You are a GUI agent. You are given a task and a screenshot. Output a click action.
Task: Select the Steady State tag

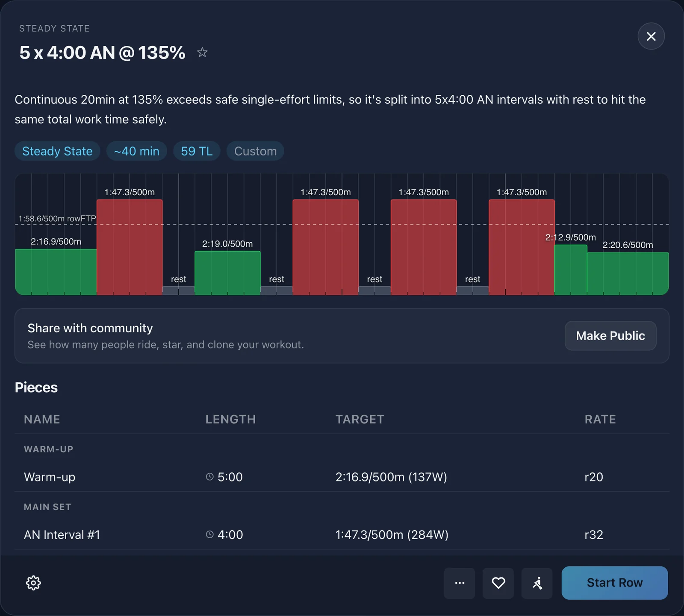57,151
